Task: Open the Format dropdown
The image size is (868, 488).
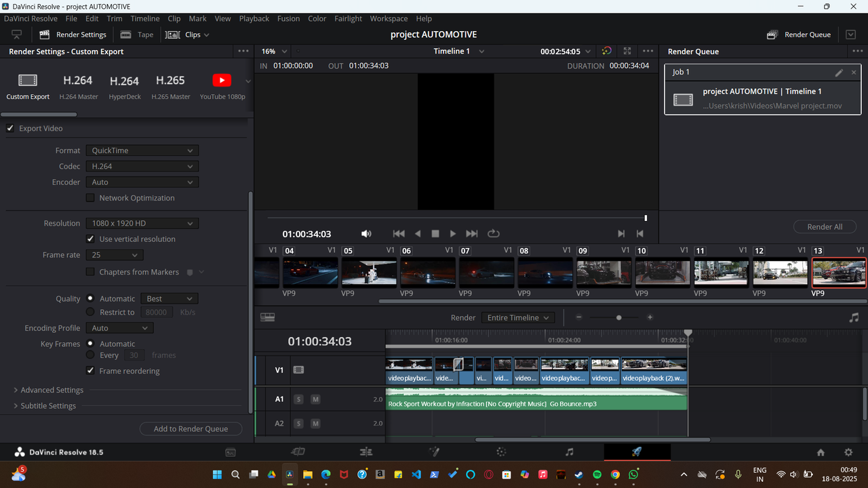Action: 142,150
